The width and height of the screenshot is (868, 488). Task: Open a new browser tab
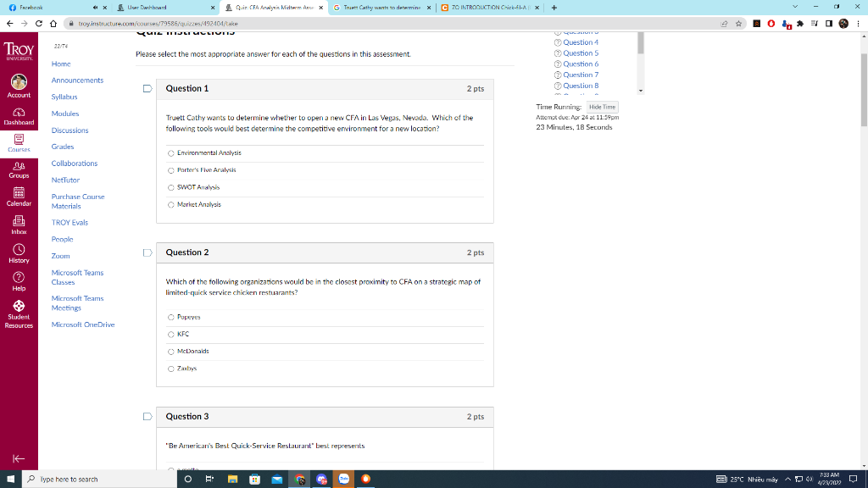(x=554, y=8)
